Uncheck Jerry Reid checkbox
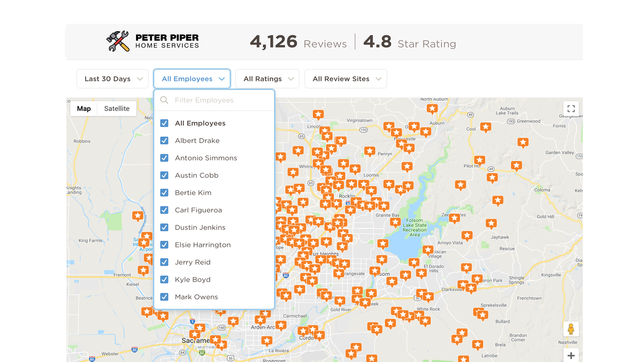 click(x=164, y=262)
